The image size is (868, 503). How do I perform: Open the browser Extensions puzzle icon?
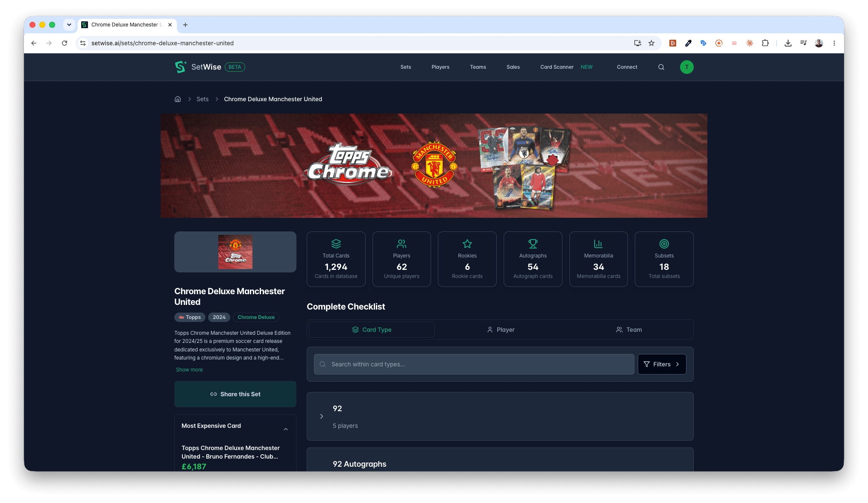[x=765, y=43]
